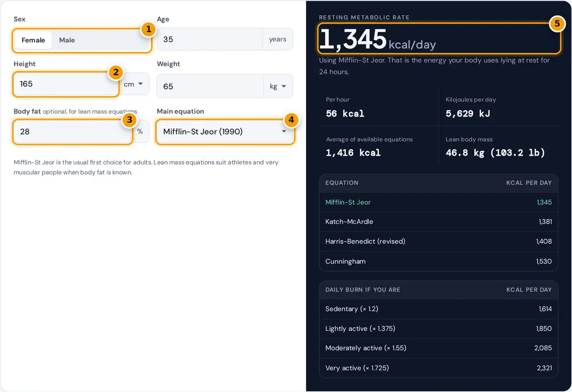Select the Harris-Benedict (revised) row
This screenshot has height=392, width=572.
439,241
